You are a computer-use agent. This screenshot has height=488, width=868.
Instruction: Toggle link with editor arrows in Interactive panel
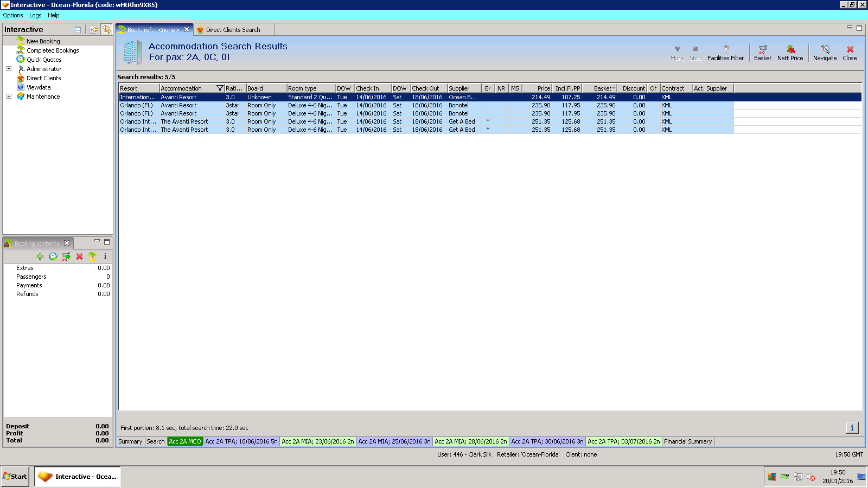107,29
